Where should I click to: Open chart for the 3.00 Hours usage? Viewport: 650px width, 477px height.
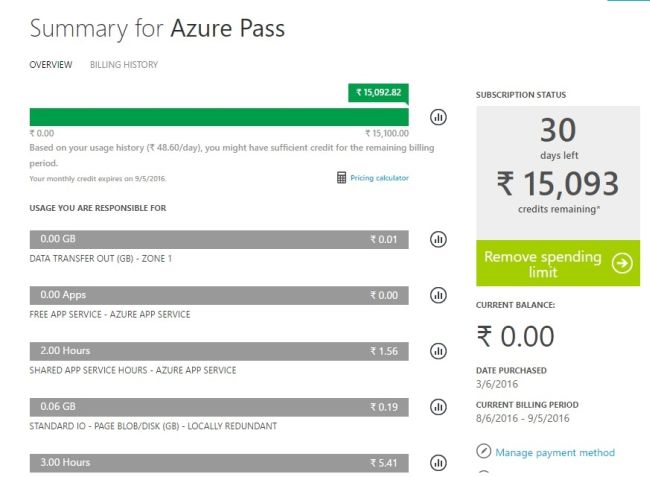[x=438, y=463]
